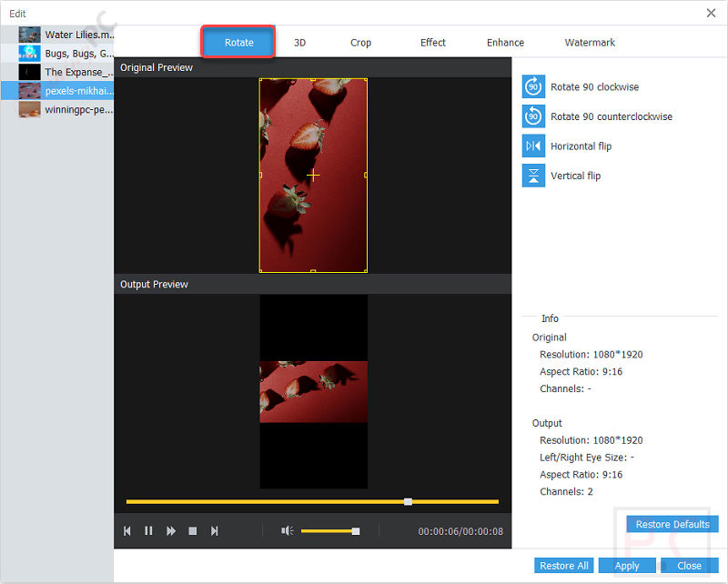
Task: Mute audio with speaker icon
Action: 287,530
